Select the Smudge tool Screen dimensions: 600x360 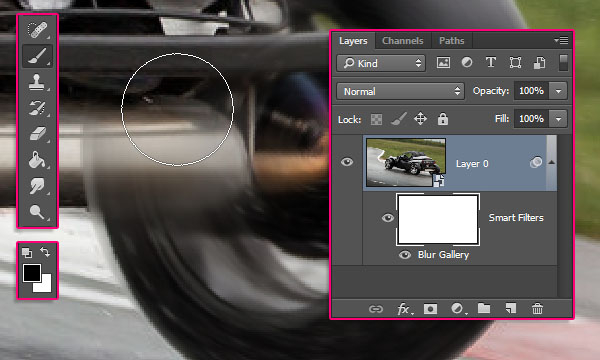(x=38, y=186)
